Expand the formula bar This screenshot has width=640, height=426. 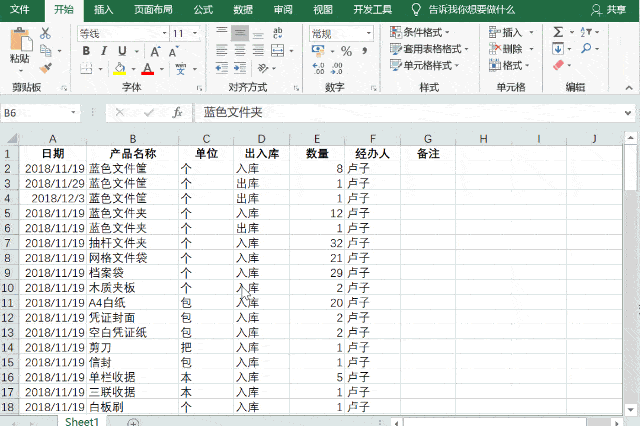pos(628,113)
